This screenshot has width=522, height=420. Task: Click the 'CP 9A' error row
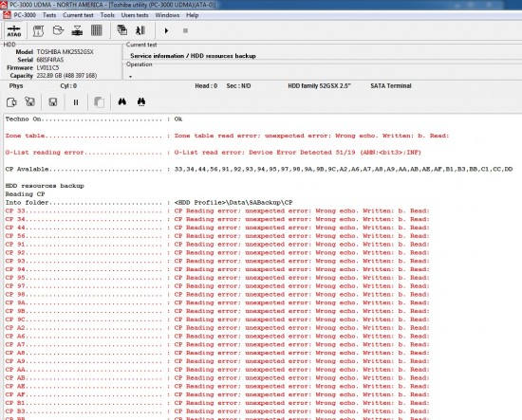(217, 302)
